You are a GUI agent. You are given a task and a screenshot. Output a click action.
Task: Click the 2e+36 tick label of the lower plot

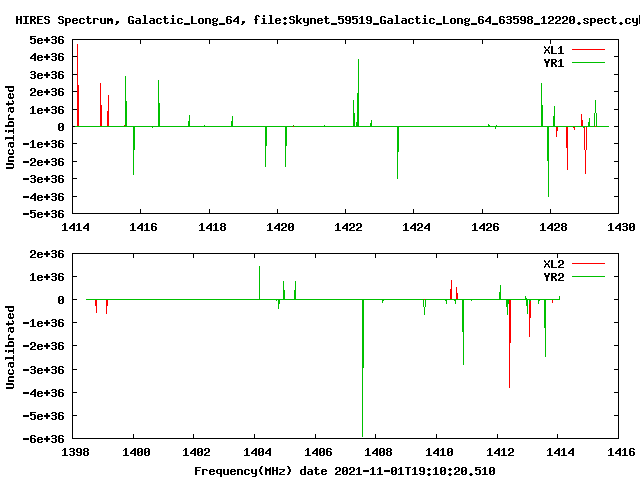47,254
